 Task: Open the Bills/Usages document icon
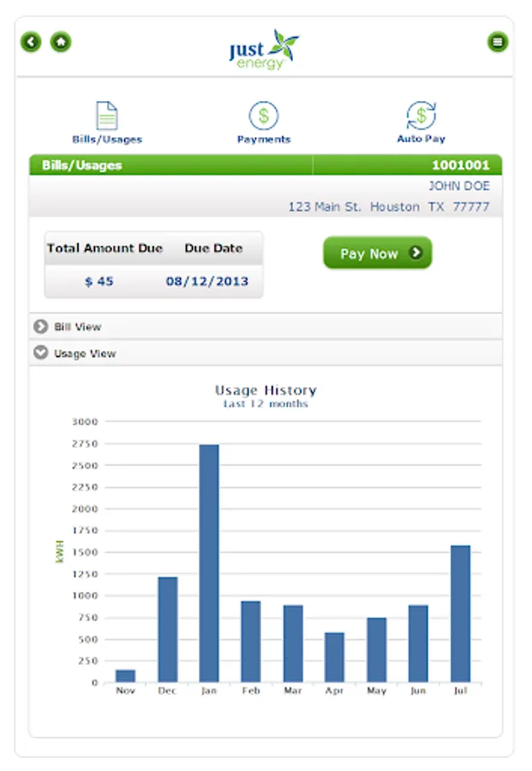pyautogui.click(x=107, y=116)
